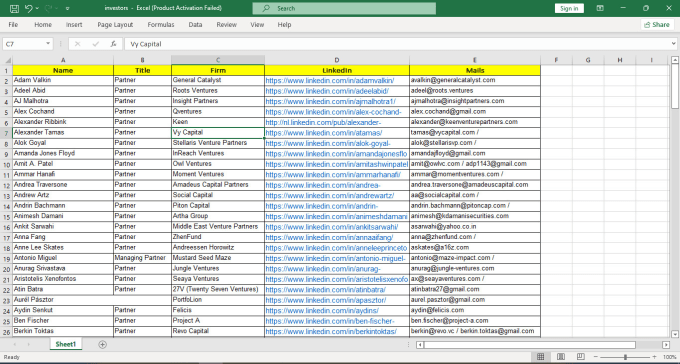Click the Sign in button
This screenshot has height=364, width=680.
click(569, 8)
